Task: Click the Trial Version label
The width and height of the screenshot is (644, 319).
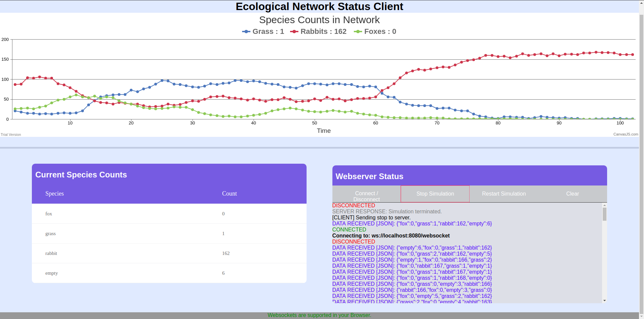Action: [x=11, y=135]
